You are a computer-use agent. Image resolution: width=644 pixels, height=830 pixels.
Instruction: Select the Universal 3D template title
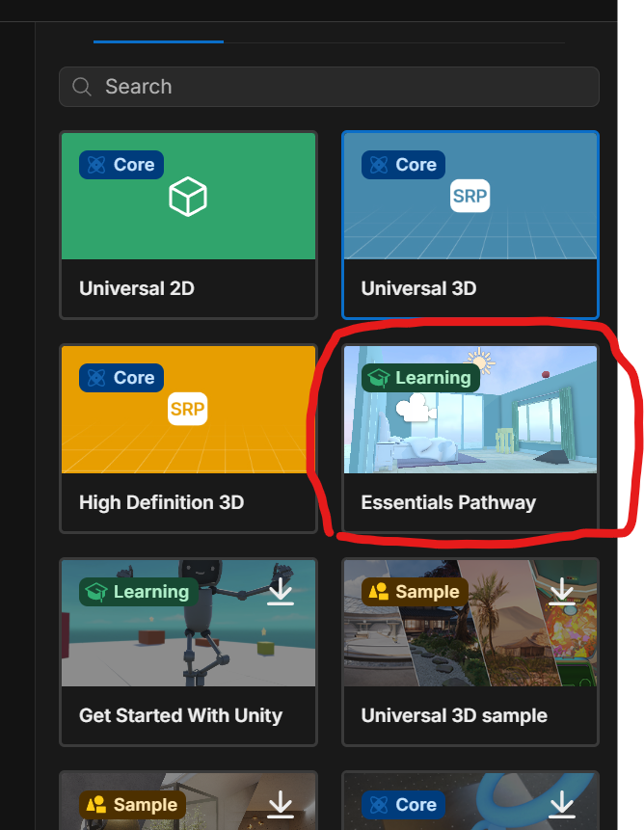pyautogui.click(x=418, y=288)
